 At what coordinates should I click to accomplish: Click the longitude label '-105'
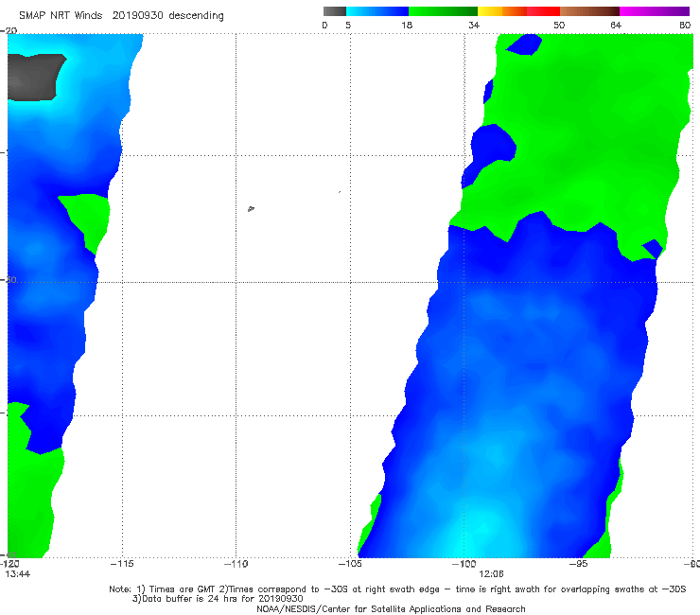click(350, 564)
